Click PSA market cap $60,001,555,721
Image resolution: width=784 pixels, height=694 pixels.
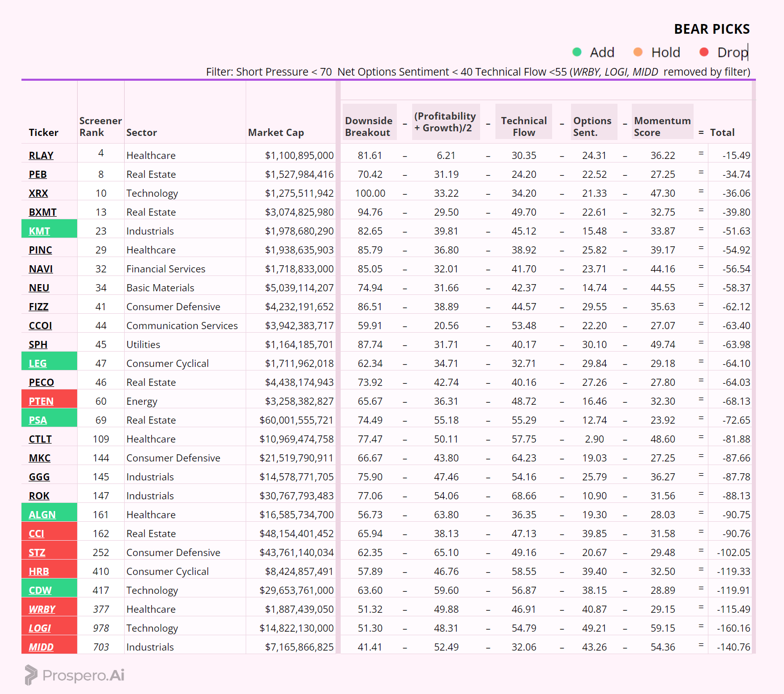click(296, 420)
